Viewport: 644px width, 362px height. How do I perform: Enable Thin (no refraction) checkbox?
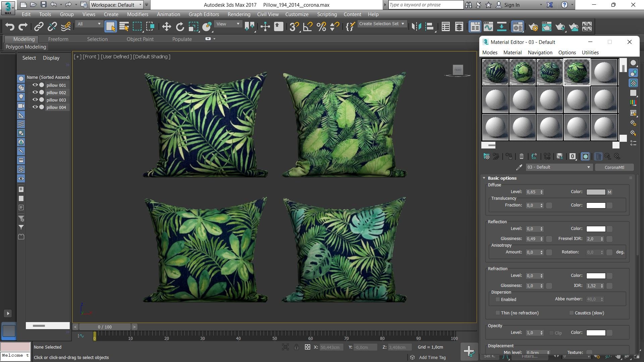[498, 313]
